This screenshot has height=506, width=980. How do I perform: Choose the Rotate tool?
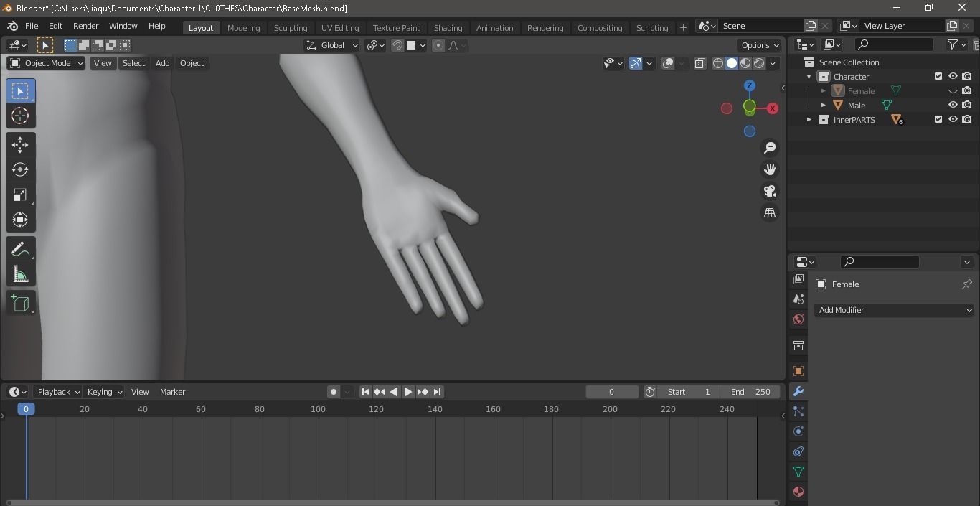(20, 170)
